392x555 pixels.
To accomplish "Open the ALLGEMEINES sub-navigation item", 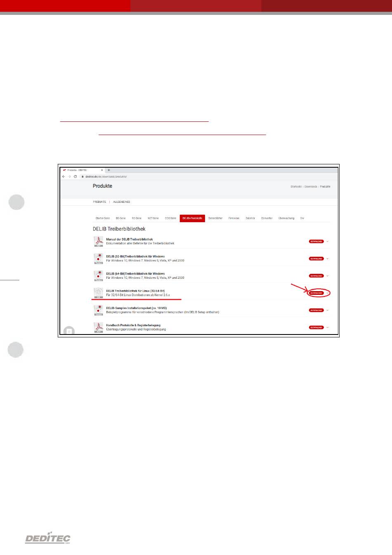I will click(x=122, y=202).
